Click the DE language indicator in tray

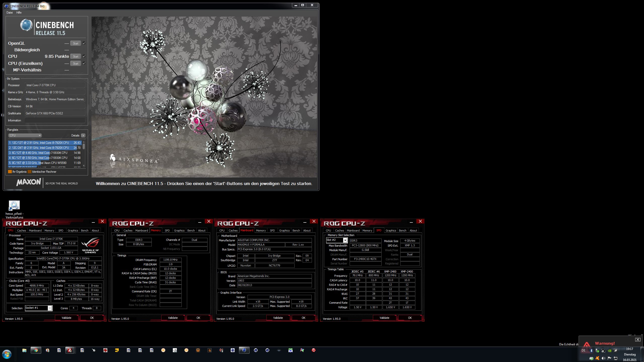584,350
